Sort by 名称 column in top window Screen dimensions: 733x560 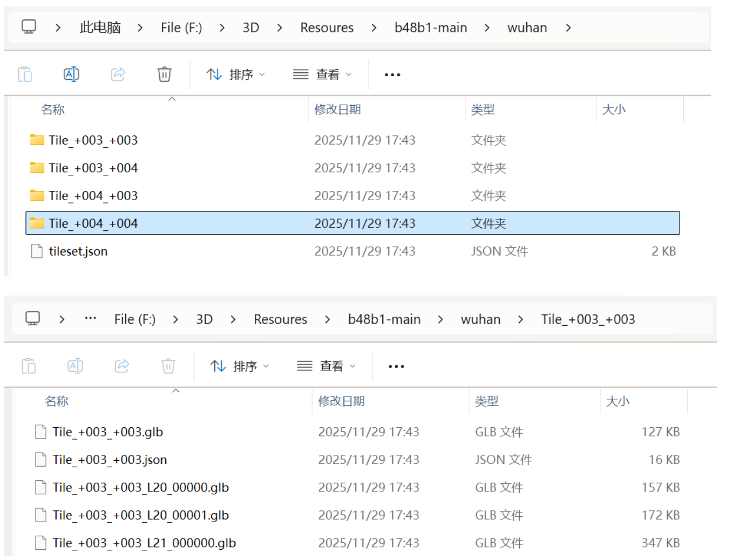tap(53, 110)
